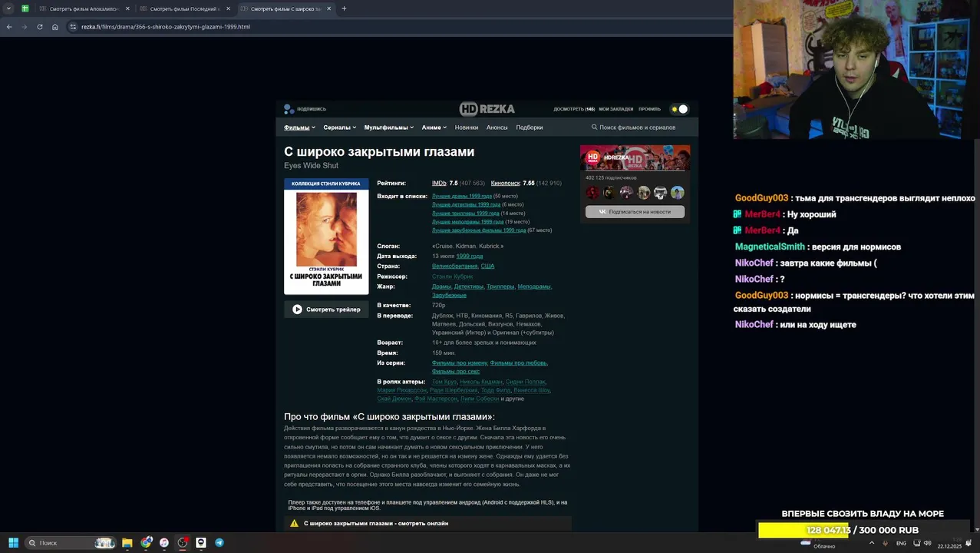980x553 pixels.
Task: Open Chrome from the taskbar
Action: (x=146, y=543)
